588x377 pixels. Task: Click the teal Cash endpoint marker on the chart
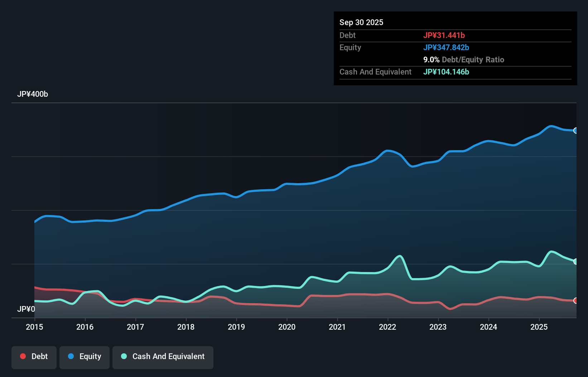tap(576, 261)
